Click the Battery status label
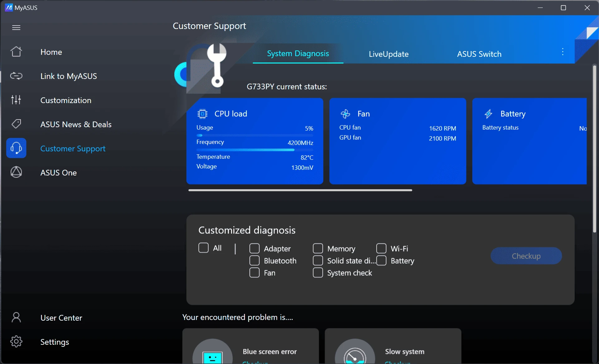 point(500,127)
